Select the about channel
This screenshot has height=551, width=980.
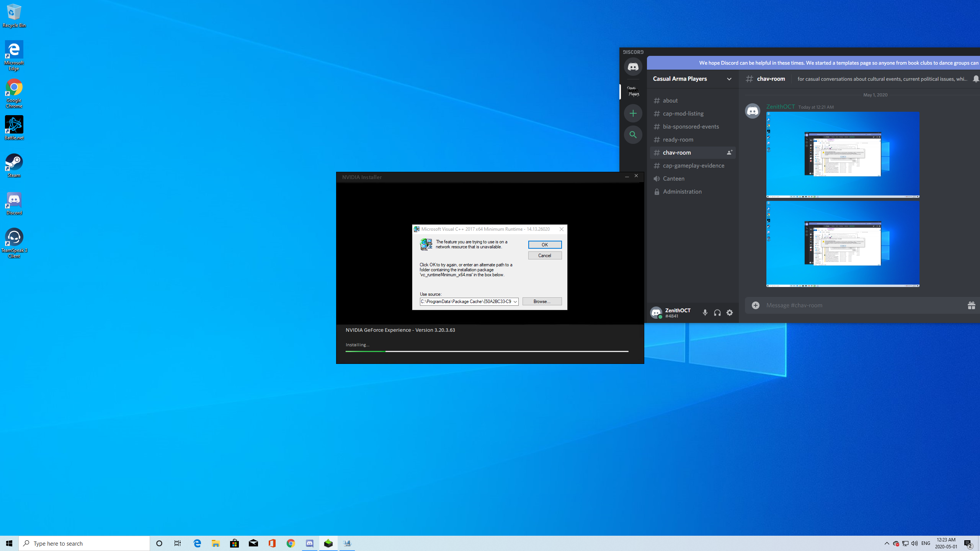coord(670,100)
